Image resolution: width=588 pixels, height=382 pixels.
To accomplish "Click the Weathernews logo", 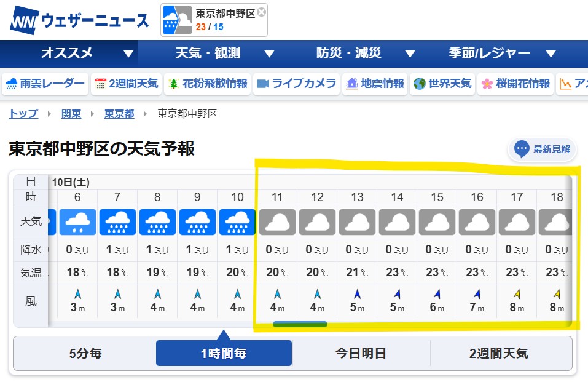I will [x=79, y=21].
